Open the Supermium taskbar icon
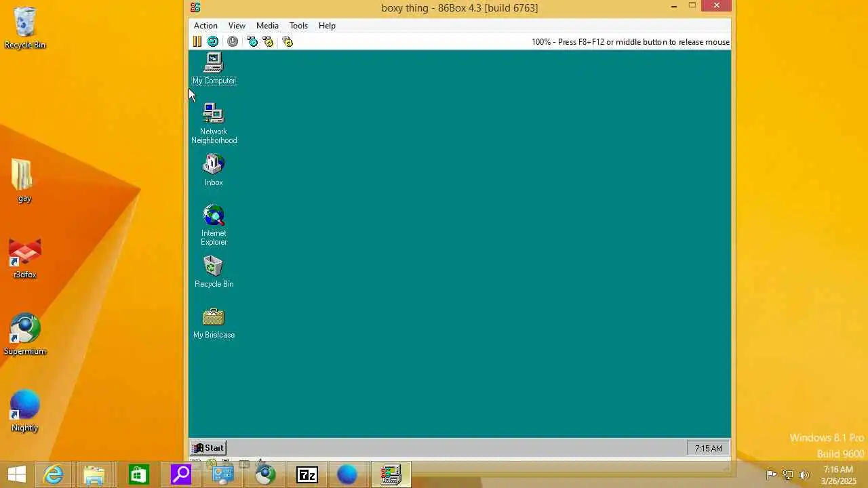The width and height of the screenshot is (868, 488). (265, 474)
